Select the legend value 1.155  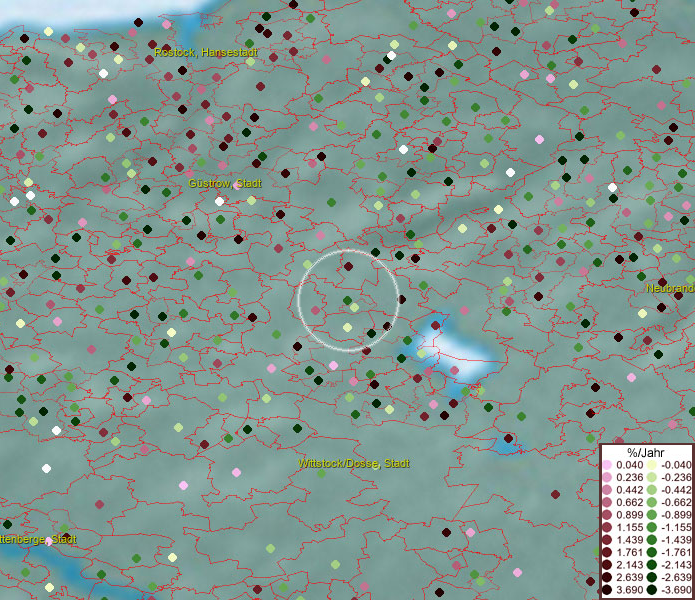pos(629,527)
